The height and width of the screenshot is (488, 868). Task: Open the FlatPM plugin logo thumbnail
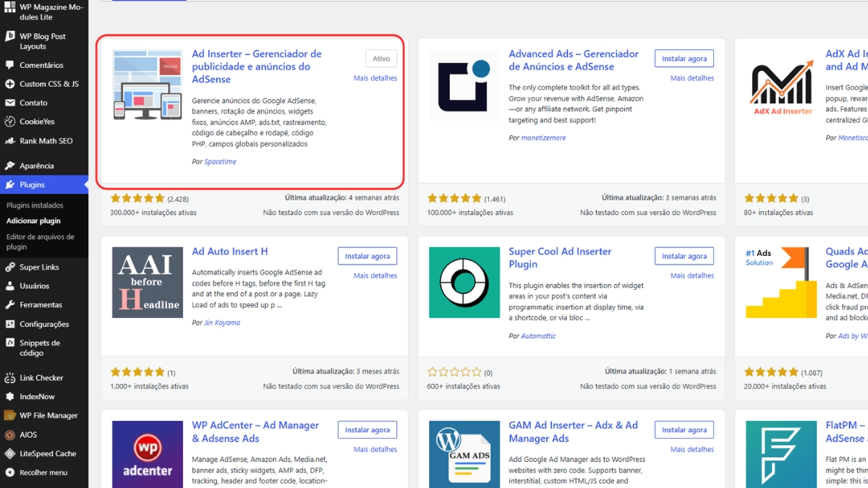click(781, 454)
